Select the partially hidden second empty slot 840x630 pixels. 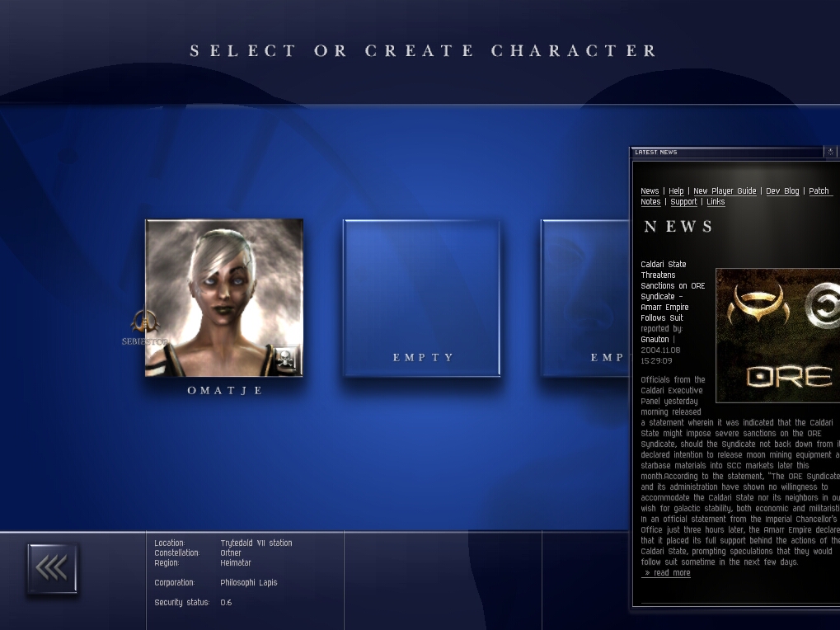[x=584, y=298]
